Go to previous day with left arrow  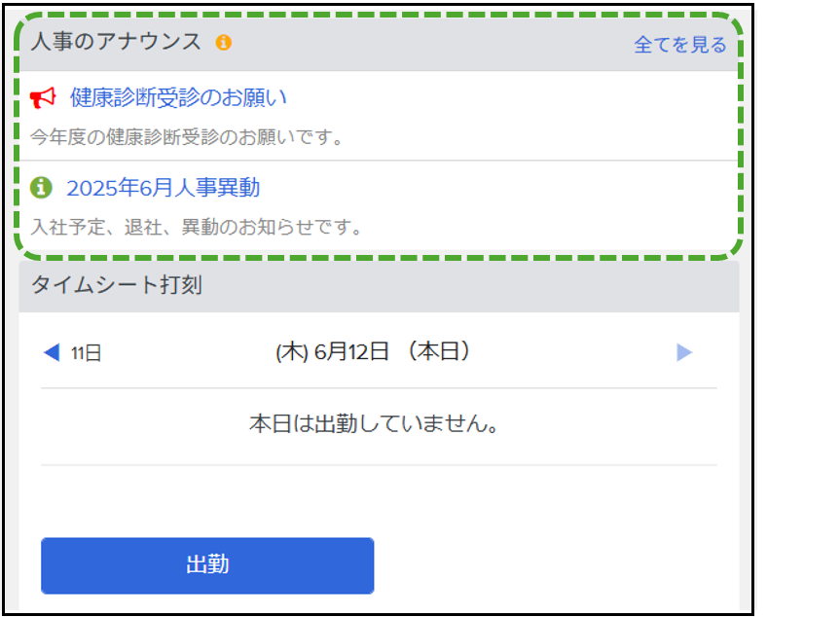[x=52, y=352]
